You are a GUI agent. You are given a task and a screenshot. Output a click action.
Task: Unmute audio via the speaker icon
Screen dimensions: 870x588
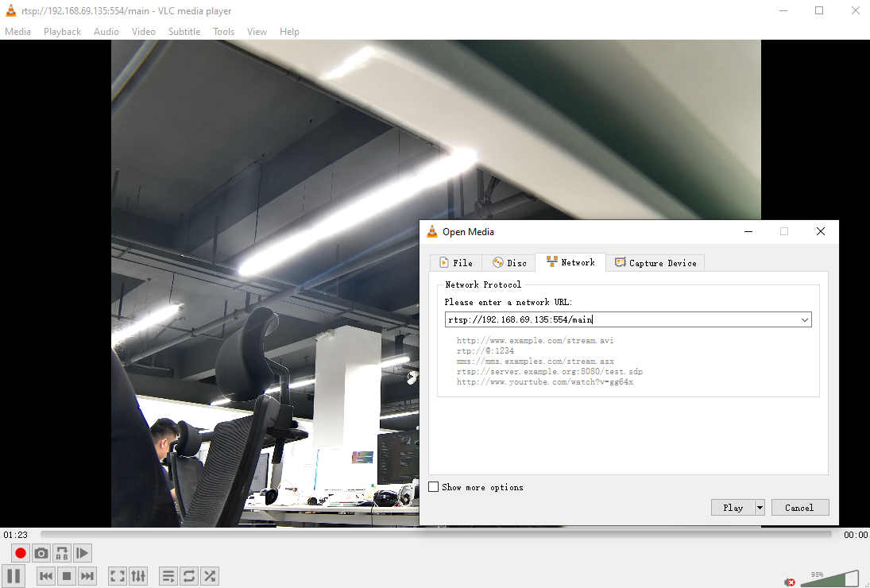(x=790, y=582)
